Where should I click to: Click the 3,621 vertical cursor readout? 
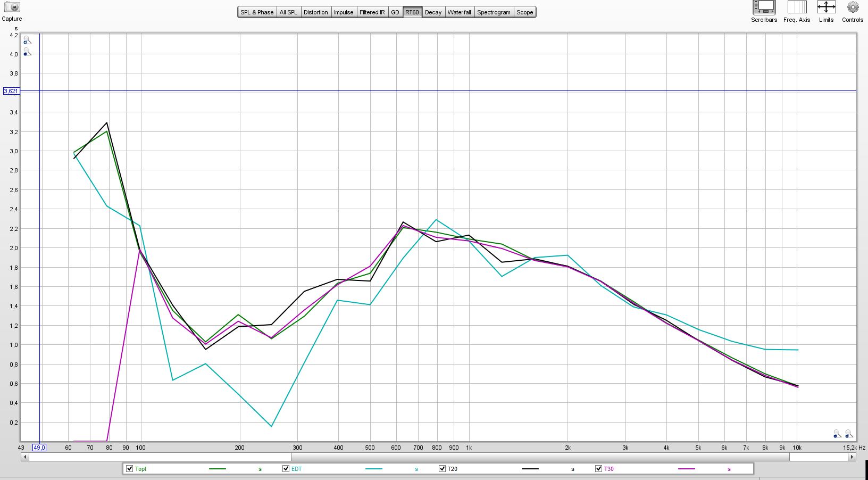pyautogui.click(x=11, y=91)
